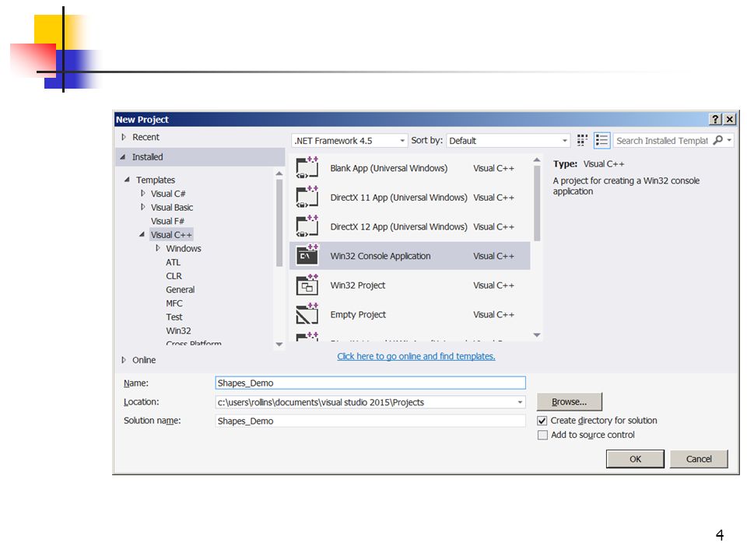Select the DirectX 12 App template icon

click(x=307, y=226)
